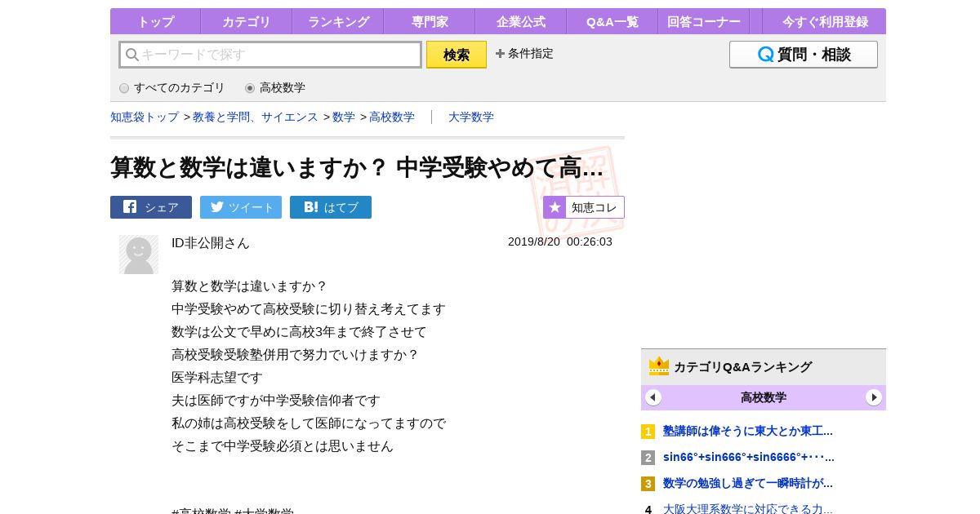This screenshot has width=980, height=514.
Task: Click the 質問・相談 button
Action: coord(804,55)
